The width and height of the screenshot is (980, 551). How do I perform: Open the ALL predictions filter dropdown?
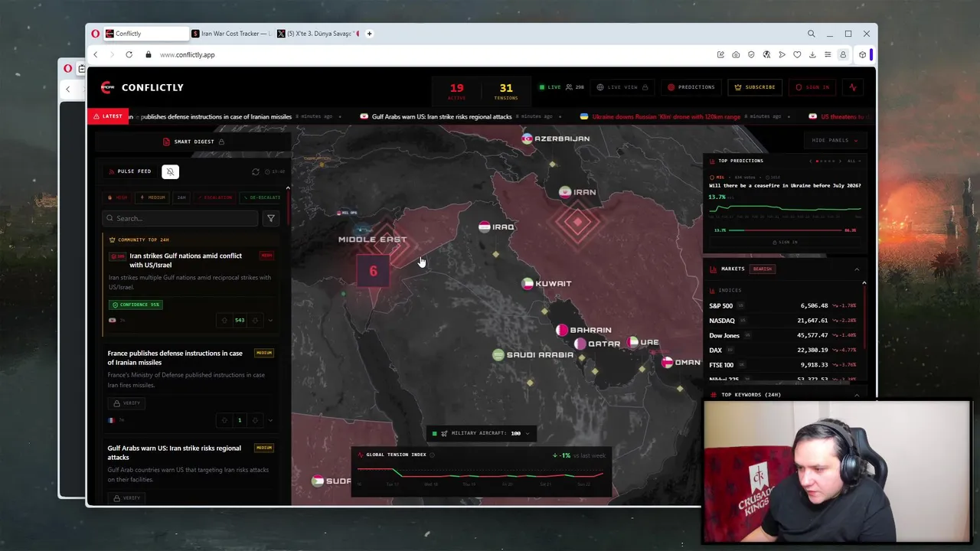(854, 161)
